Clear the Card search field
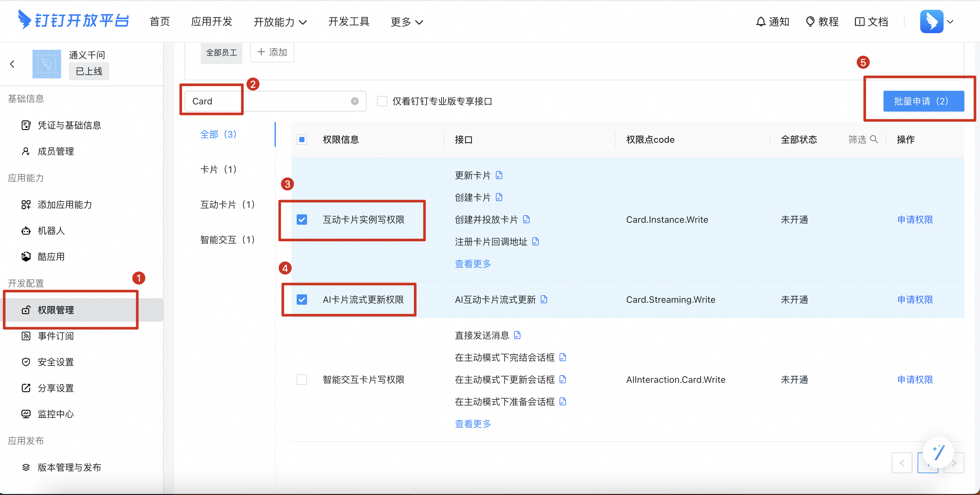Screen dimensions: 980x495 (355, 101)
